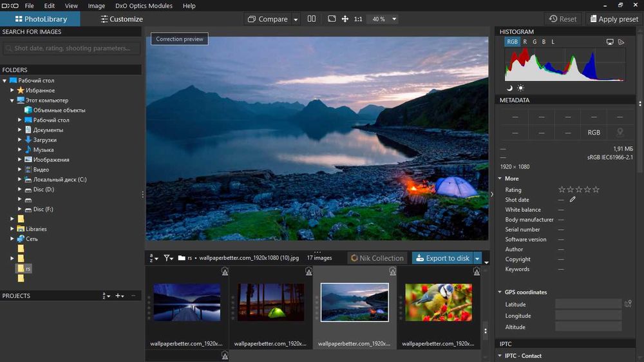Click the map pin icon beside Latitude
Viewport: 644px width, 362px height.
[x=628, y=304]
